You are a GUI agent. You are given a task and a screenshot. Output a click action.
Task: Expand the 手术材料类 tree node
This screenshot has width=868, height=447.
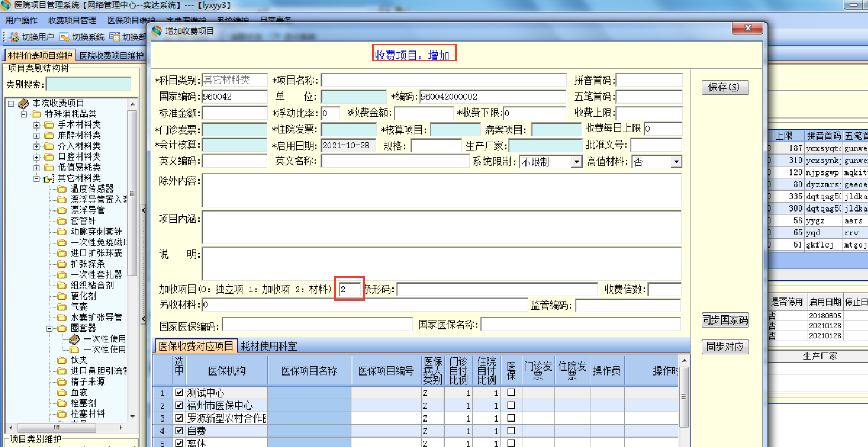pos(37,125)
